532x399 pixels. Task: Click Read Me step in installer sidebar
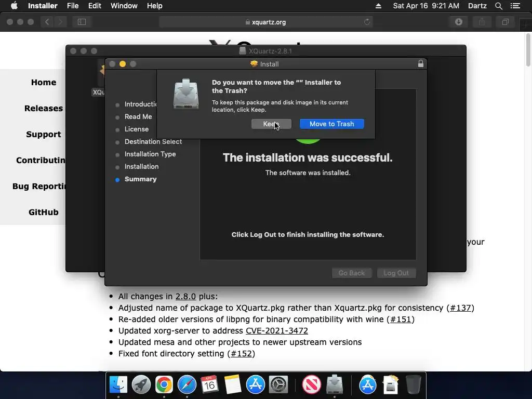tap(138, 117)
